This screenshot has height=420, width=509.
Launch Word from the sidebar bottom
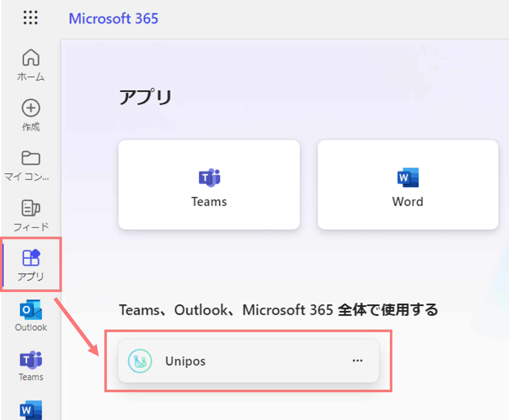(x=31, y=410)
